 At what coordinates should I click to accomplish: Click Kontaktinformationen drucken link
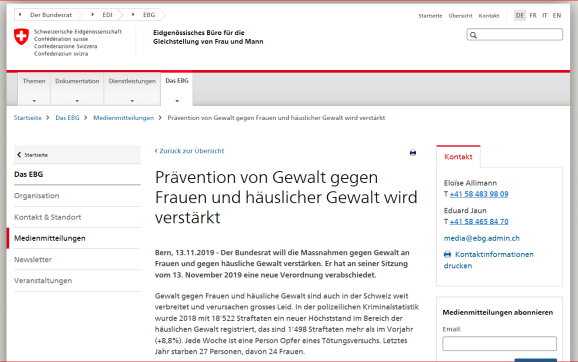488,260
